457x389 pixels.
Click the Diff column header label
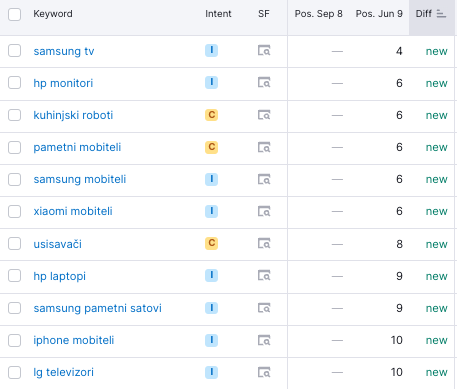point(423,14)
